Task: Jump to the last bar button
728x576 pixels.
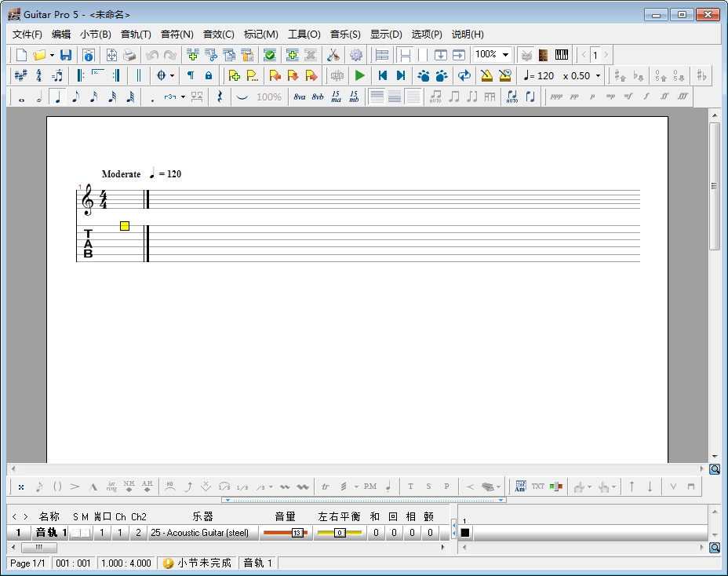Action: coord(401,75)
